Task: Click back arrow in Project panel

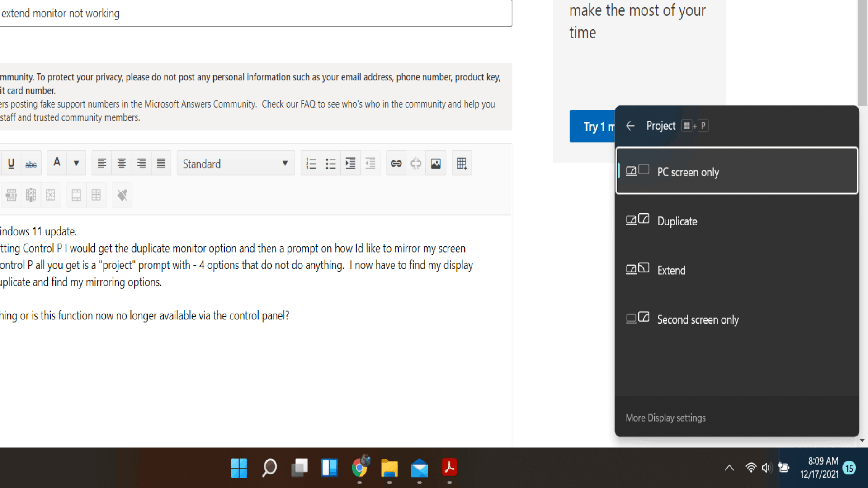Action: (x=631, y=125)
